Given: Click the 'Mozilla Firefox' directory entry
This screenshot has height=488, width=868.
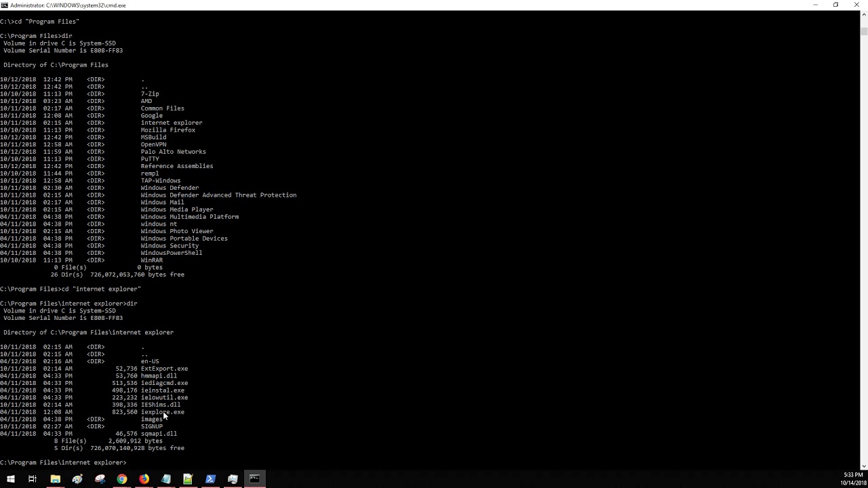Looking at the screenshot, I should [x=168, y=130].
